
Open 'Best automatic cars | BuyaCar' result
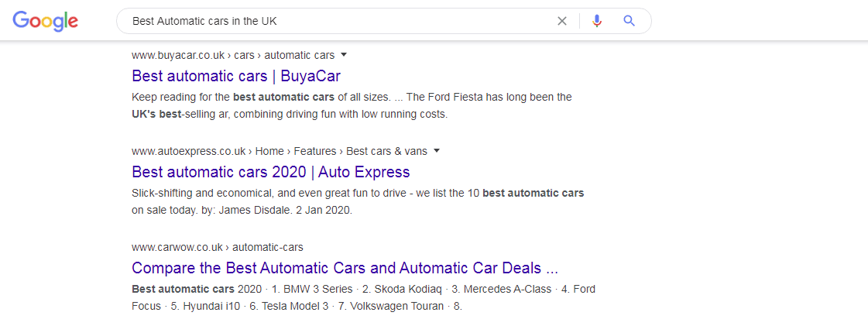tap(236, 76)
